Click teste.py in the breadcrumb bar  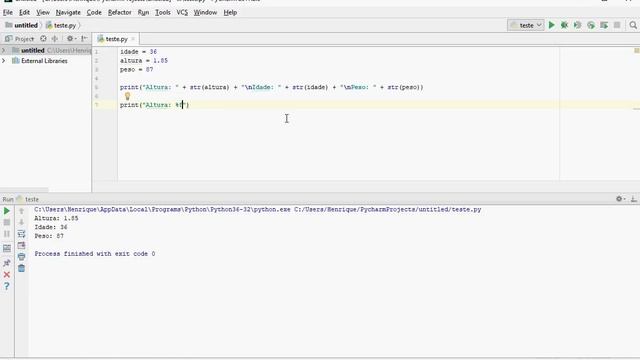pos(62,25)
